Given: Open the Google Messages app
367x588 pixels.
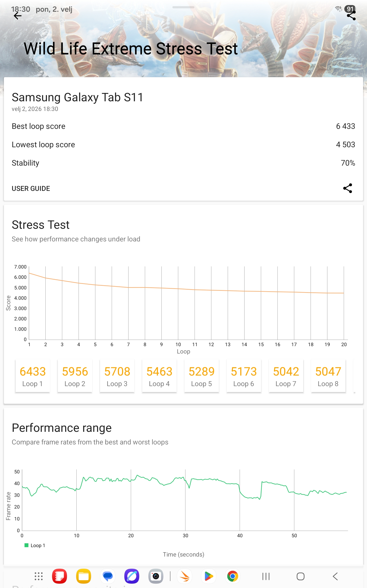Looking at the screenshot, I should pyautogui.click(x=108, y=576).
